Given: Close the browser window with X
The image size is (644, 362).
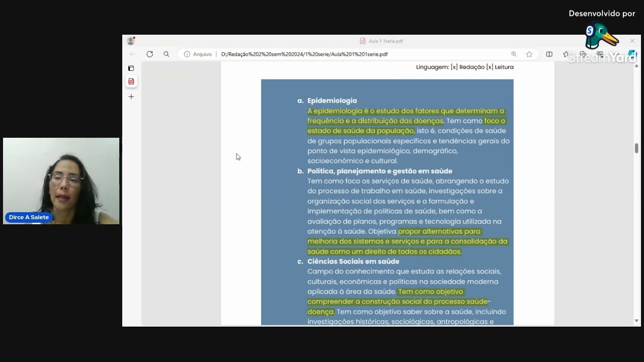Looking at the screenshot, I should tap(632, 41).
